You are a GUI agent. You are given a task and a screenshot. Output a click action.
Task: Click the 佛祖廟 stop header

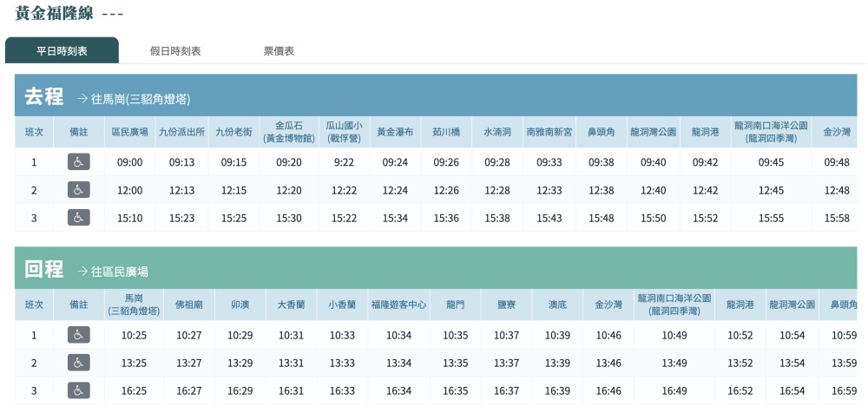[188, 305]
